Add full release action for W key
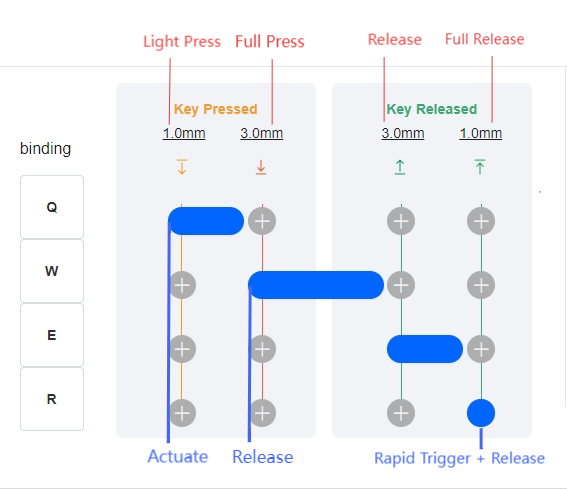 pyautogui.click(x=481, y=285)
